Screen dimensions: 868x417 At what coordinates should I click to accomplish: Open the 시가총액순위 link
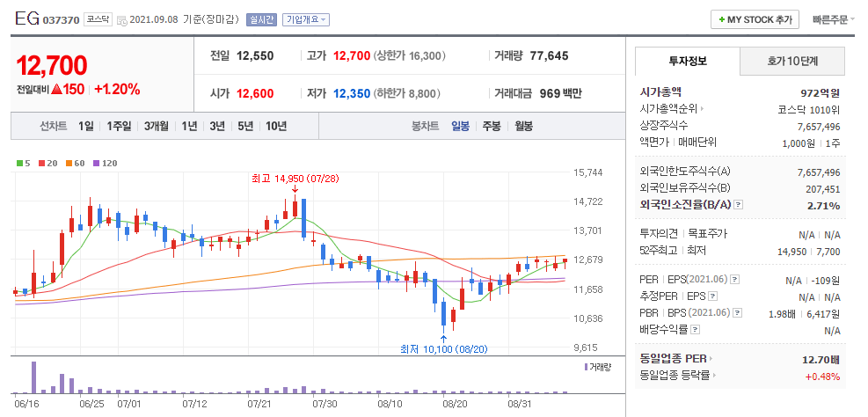pos(673,109)
